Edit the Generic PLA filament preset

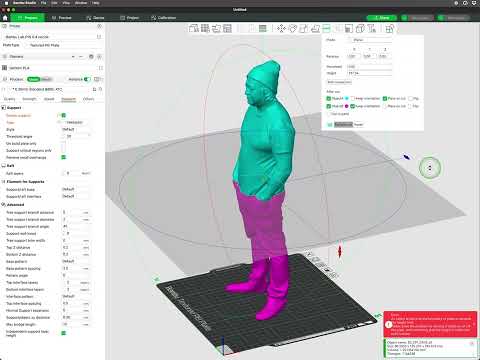[100, 68]
